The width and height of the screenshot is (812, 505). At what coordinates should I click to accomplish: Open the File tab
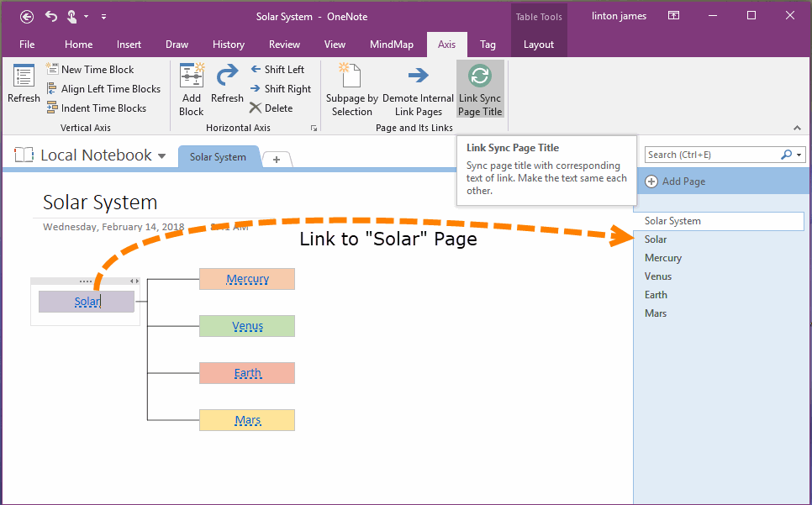[27, 45]
